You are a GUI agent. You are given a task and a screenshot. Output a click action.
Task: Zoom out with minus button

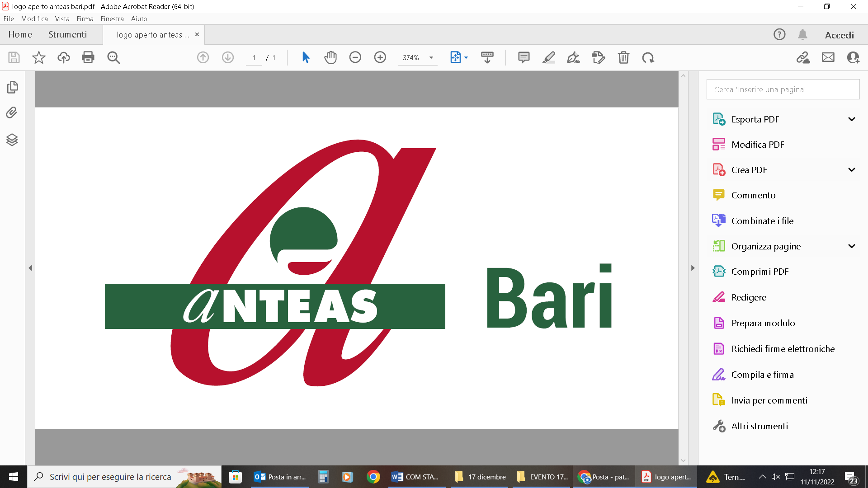point(355,57)
